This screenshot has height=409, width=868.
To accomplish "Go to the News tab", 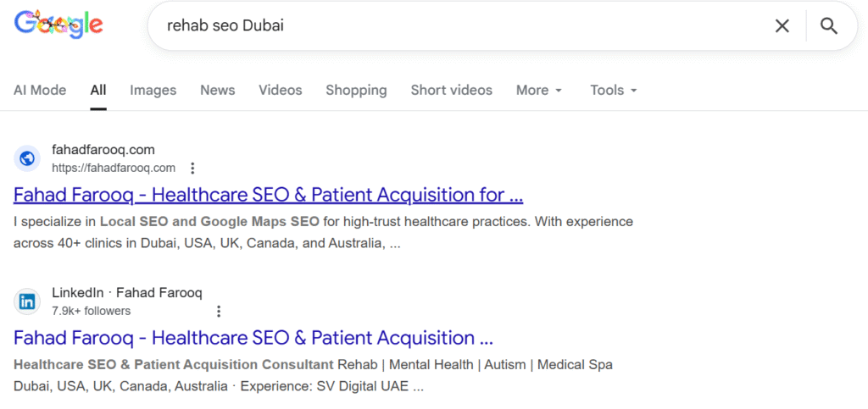I will coord(218,90).
